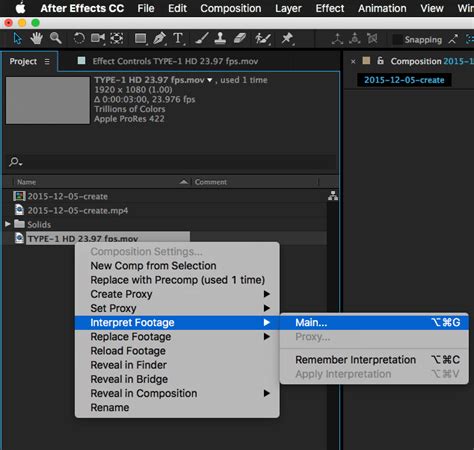The image size is (474, 450).
Task: Click the 2015-12-05-create.mp4 file icon
Action: 20,210
